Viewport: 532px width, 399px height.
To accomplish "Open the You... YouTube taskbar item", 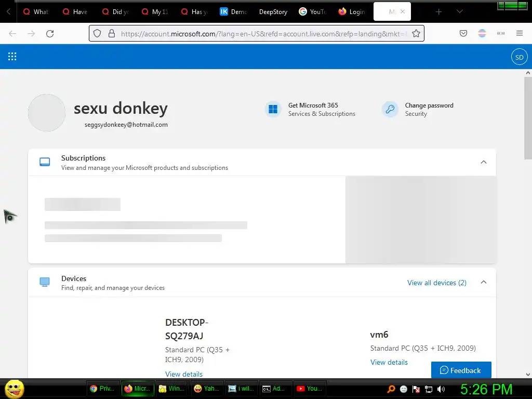I will coord(310,389).
